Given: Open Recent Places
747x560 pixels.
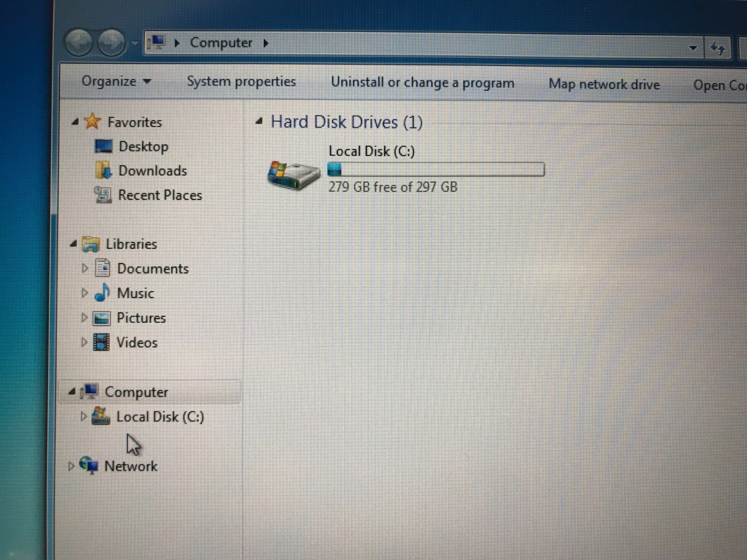Looking at the screenshot, I should point(160,195).
